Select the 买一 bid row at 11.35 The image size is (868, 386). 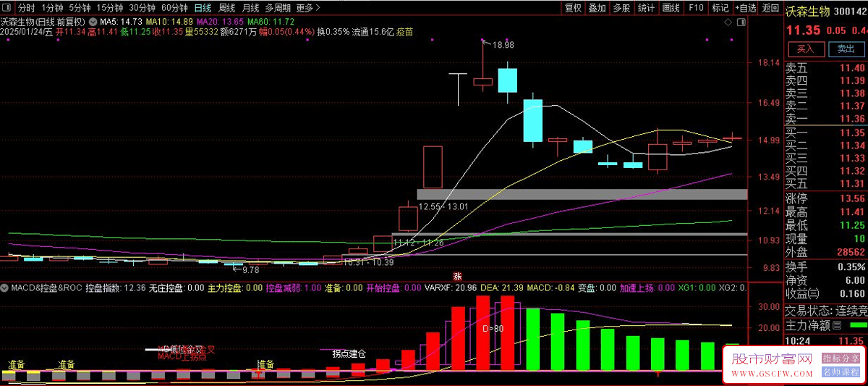tap(826, 133)
